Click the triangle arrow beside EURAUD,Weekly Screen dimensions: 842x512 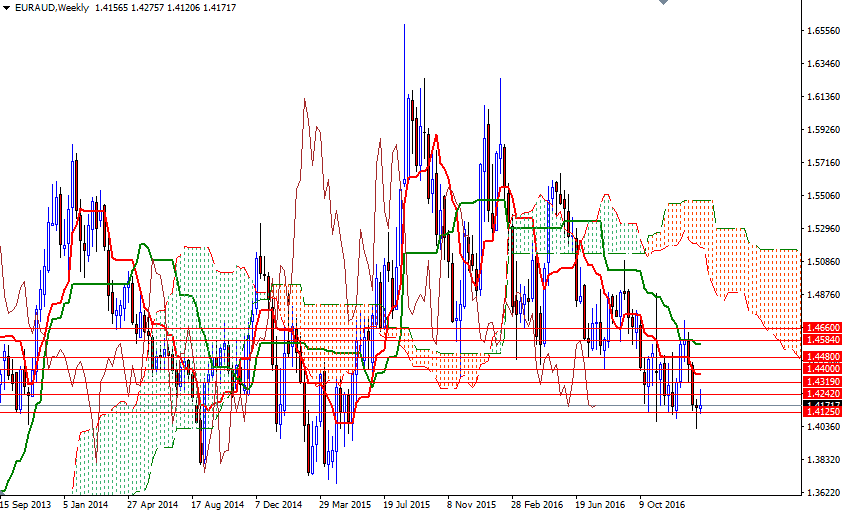coord(6,8)
